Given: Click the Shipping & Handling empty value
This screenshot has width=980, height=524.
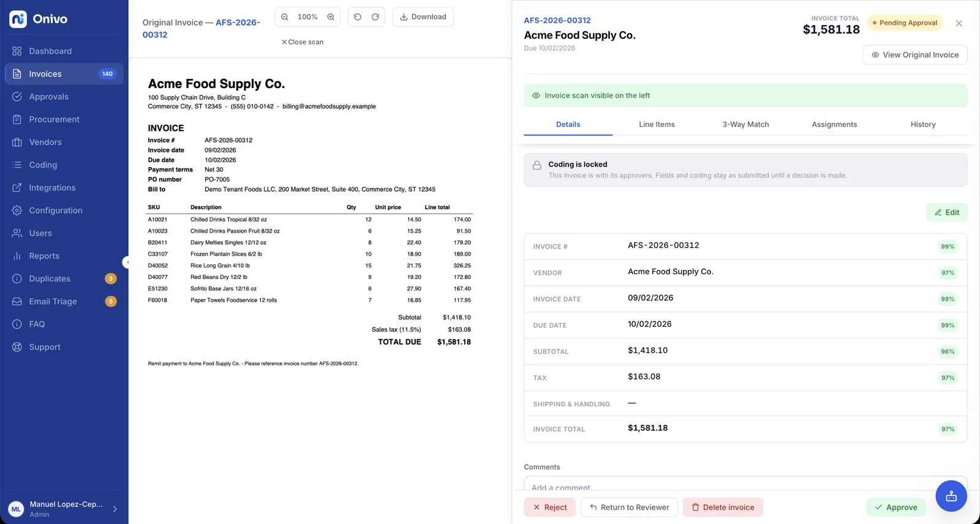Looking at the screenshot, I should [632, 403].
